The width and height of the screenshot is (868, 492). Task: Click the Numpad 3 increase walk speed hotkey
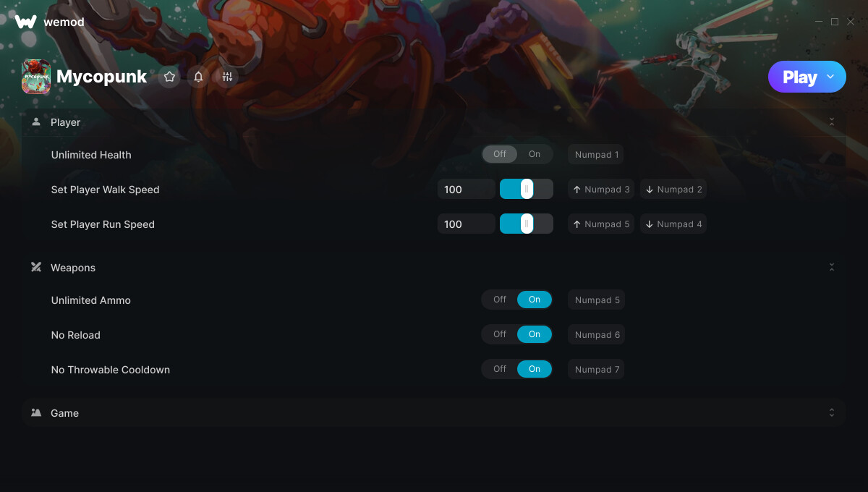(601, 190)
